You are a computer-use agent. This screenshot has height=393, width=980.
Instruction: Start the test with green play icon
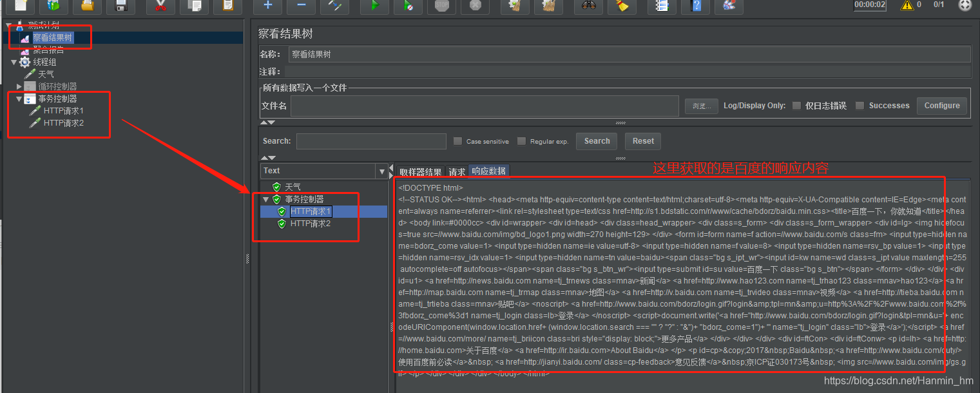tap(374, 5)
